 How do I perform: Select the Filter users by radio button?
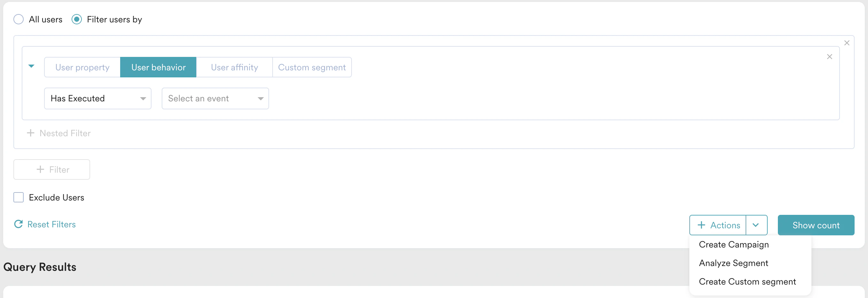click(x=77, y=19)
